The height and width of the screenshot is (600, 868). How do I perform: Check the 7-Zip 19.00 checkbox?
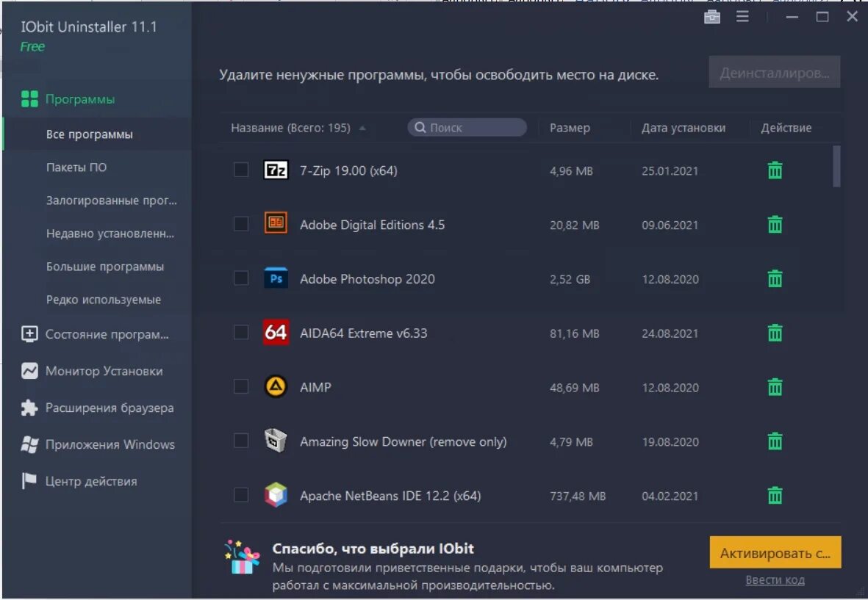[241, 169]
